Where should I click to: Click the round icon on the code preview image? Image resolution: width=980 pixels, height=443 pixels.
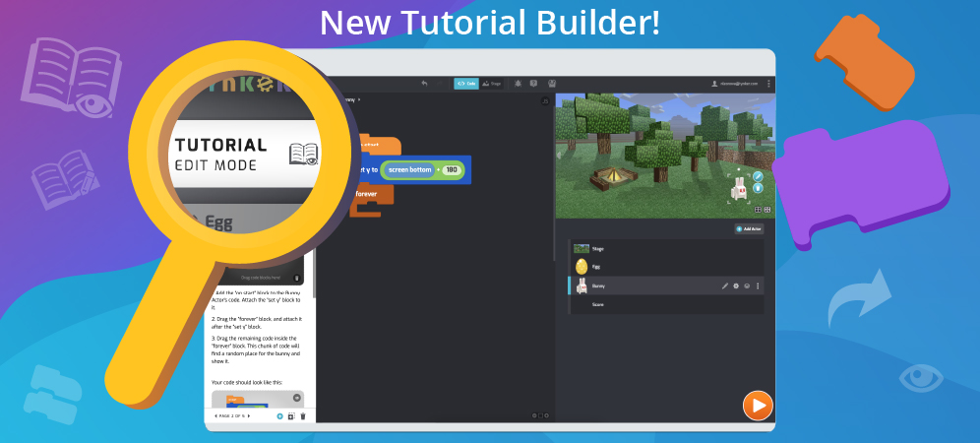(x=297, y=398)
